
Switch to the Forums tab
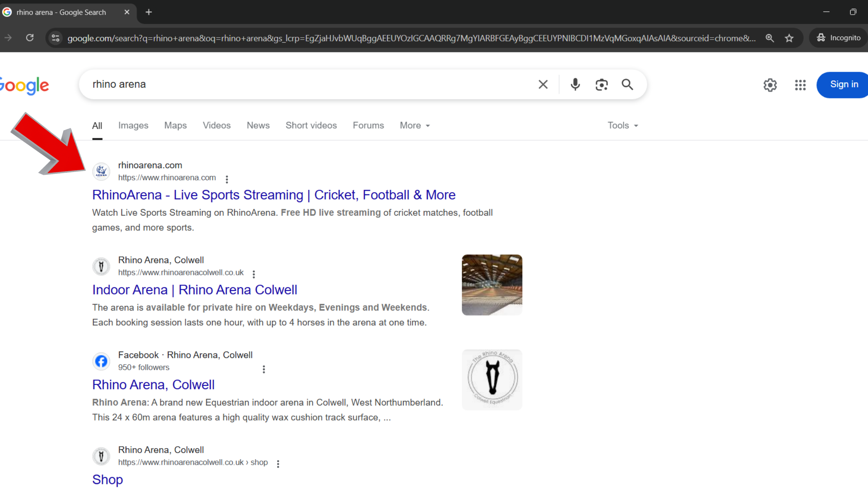click(x=368, y=125)
